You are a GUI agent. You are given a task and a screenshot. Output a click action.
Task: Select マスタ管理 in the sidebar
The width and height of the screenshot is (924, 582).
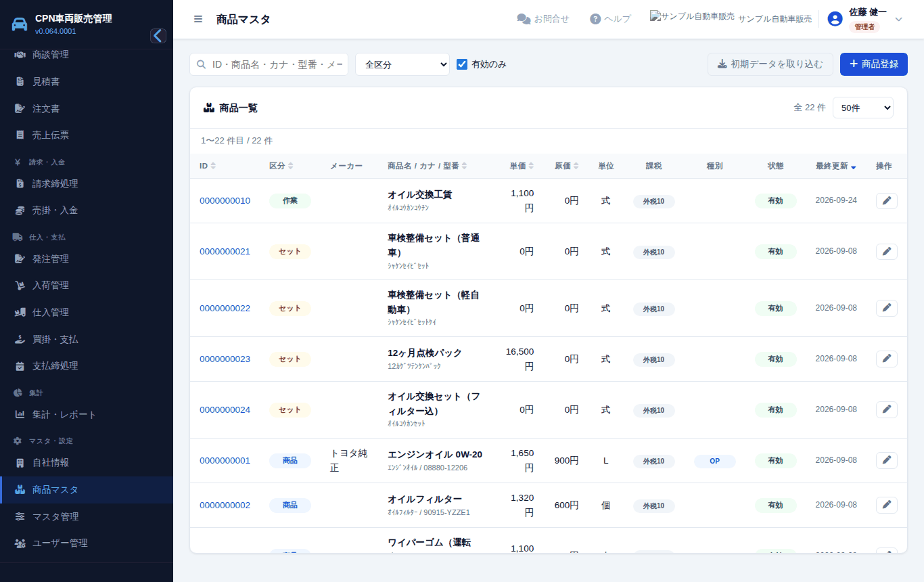point(87,516)
